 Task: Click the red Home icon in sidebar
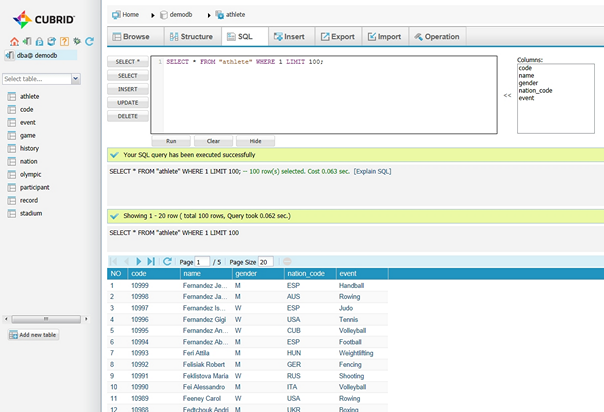pos(15,41)
